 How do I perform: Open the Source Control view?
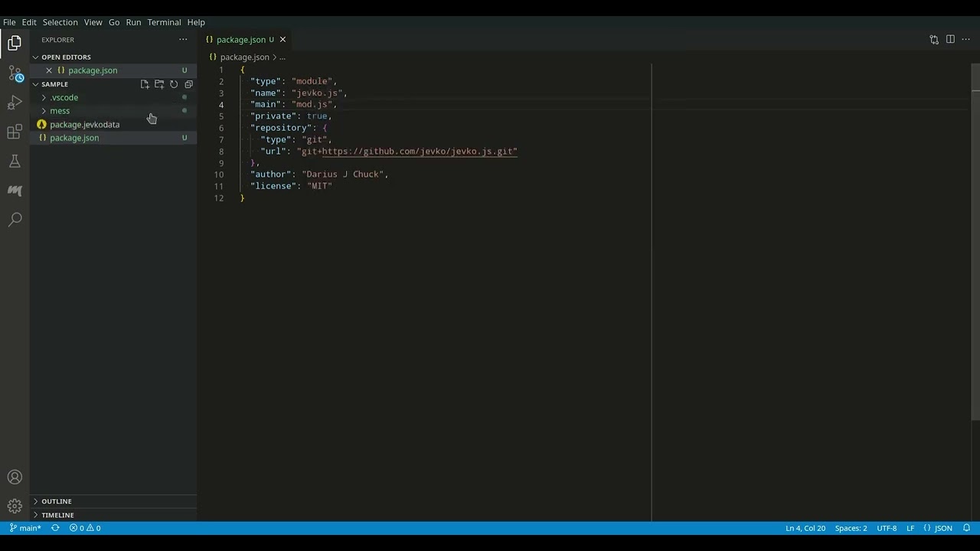point(15,73)
